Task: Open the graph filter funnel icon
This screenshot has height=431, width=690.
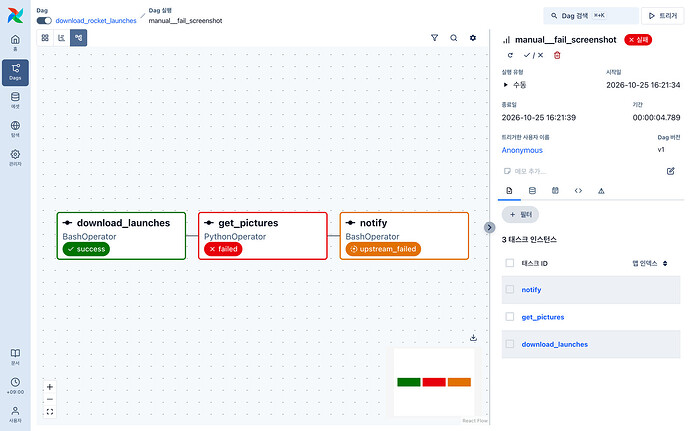Action: click(434, 38)
